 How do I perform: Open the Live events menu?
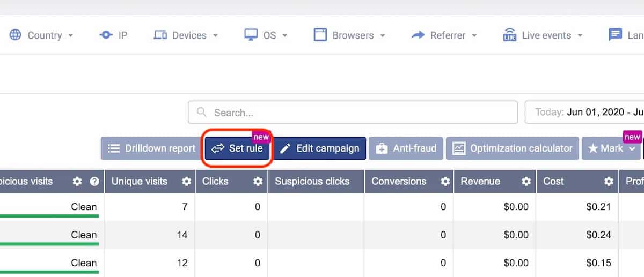(x=543, y=35)
